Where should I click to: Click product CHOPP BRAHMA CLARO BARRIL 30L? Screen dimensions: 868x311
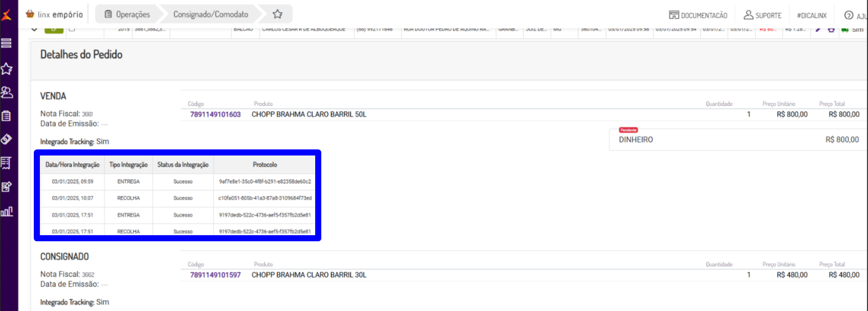(x=309, y=275)
